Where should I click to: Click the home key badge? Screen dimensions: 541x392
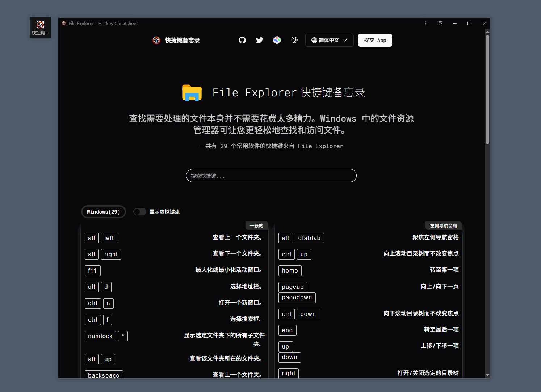click(290, 270)
